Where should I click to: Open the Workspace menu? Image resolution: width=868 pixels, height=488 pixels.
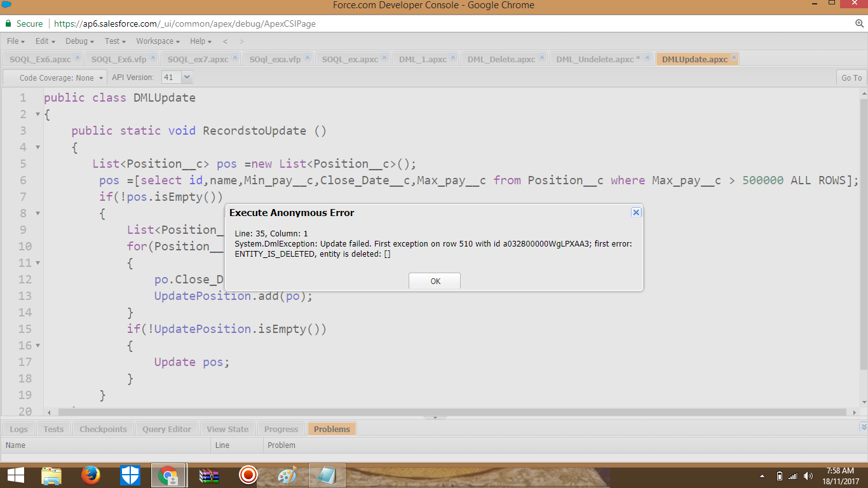click(x=158, y=41)
